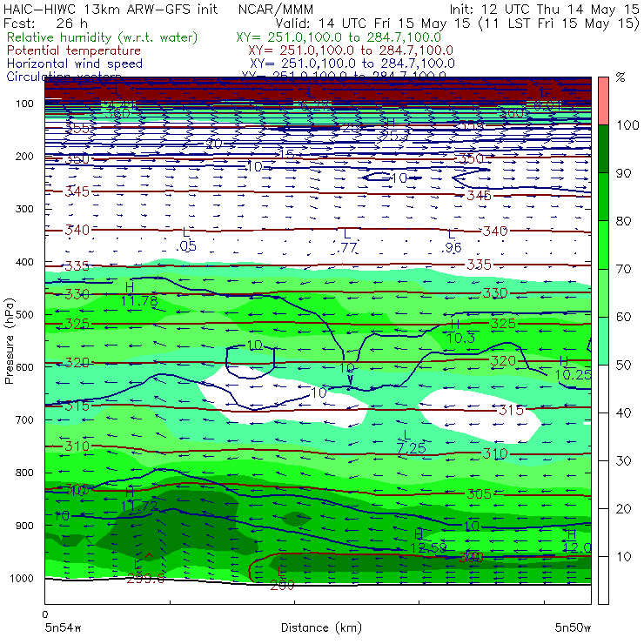Click the 800 hPa pressure tick label
Screen dimensions: 644x644
point(24,473)
